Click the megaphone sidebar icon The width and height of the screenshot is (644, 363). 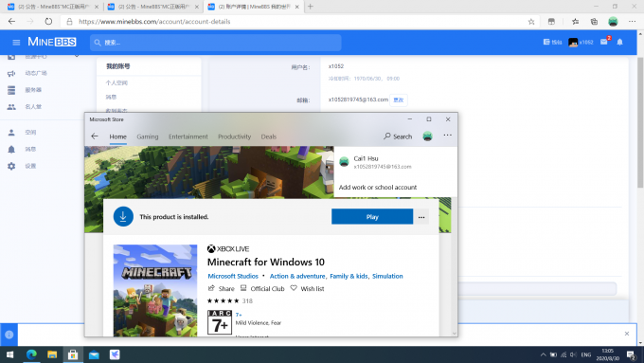point(11,74)
